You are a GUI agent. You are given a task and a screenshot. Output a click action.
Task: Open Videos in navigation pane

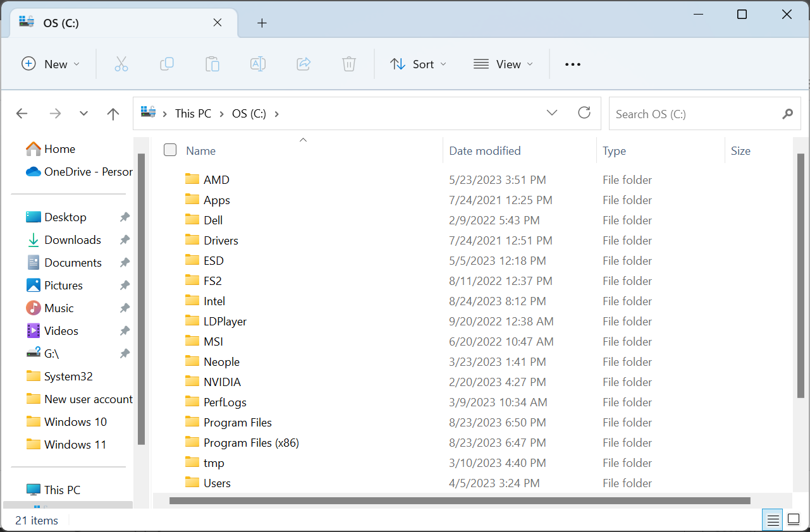click(x=52, y=330)
